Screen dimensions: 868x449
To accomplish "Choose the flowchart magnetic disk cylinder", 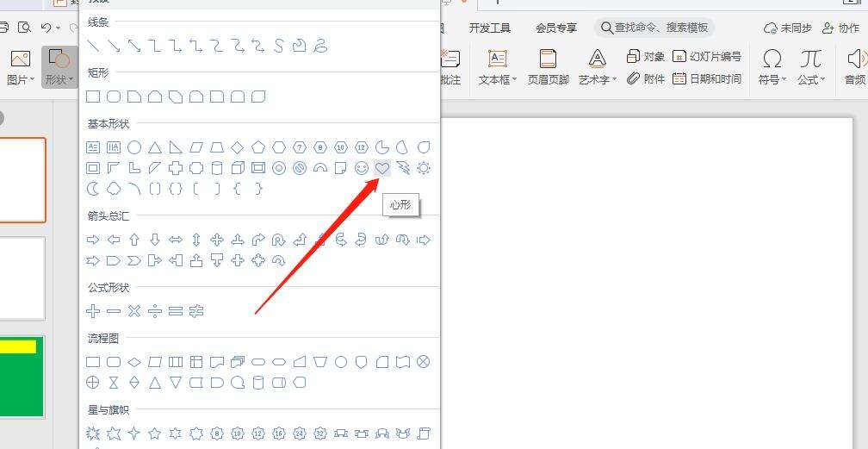I will [x=258, y=383].
